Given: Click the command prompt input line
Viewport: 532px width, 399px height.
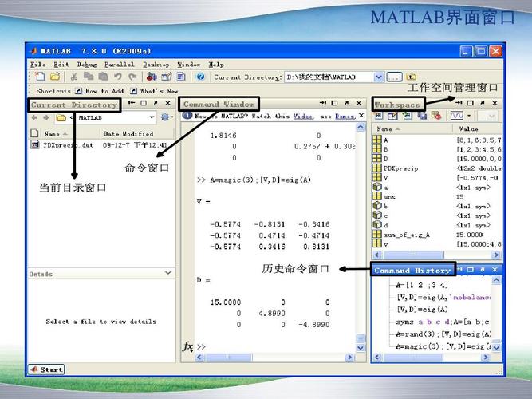Looking at the screenshot, I should 275,346.
